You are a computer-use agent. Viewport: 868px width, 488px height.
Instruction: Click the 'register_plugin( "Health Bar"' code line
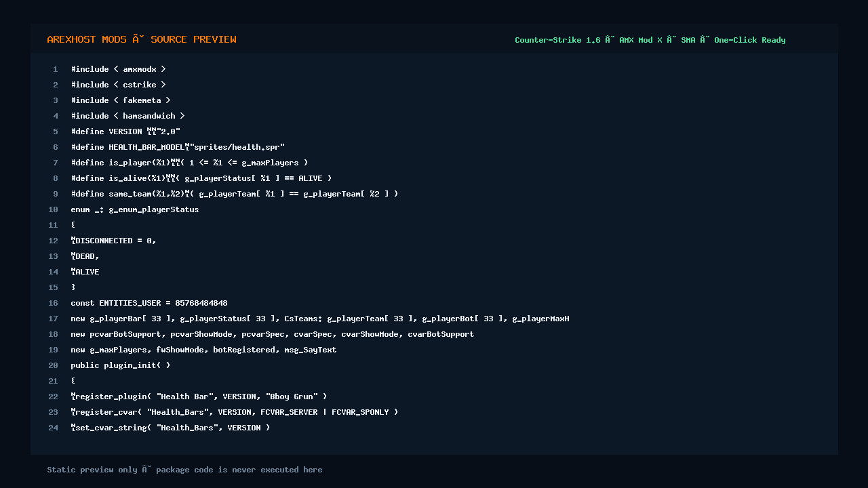point(199,396)
